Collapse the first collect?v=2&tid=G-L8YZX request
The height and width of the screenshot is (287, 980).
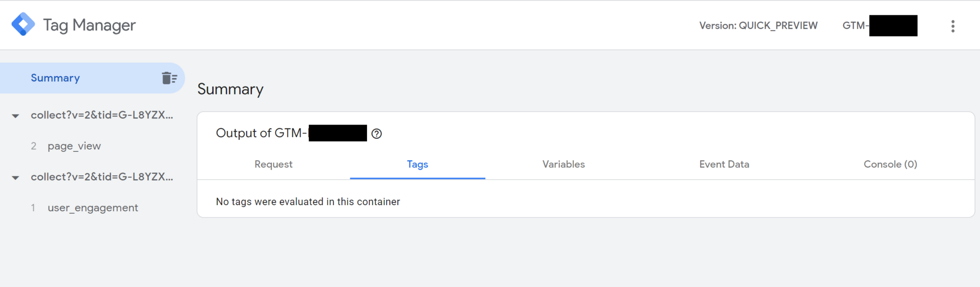[x=16, y=115]
